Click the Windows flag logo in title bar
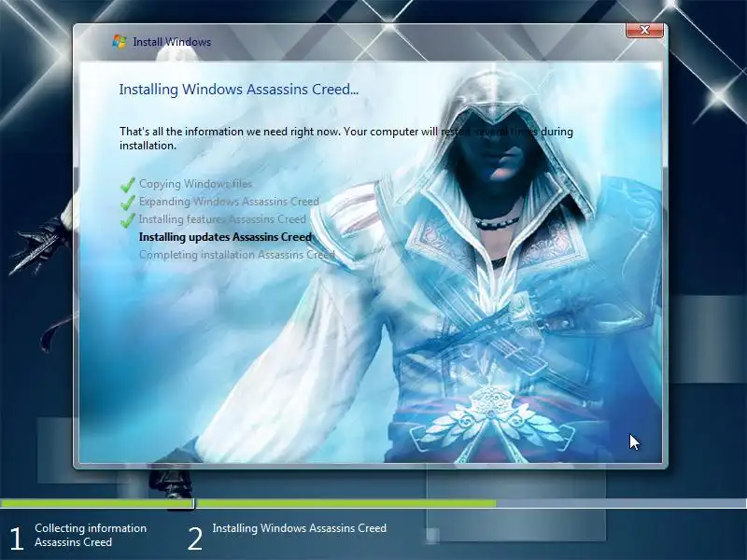Image resolution: width=747 pixels, height=560 pixels. pos(120,41)
